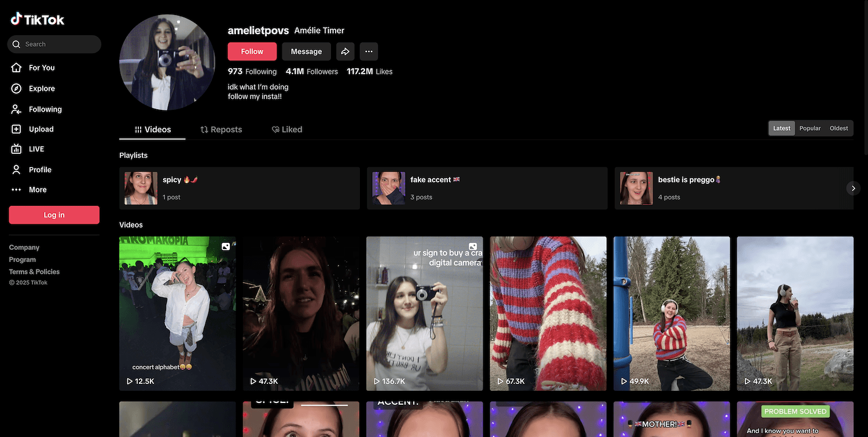Open the LIVE section
868x437 pixels.
point(36,149)
